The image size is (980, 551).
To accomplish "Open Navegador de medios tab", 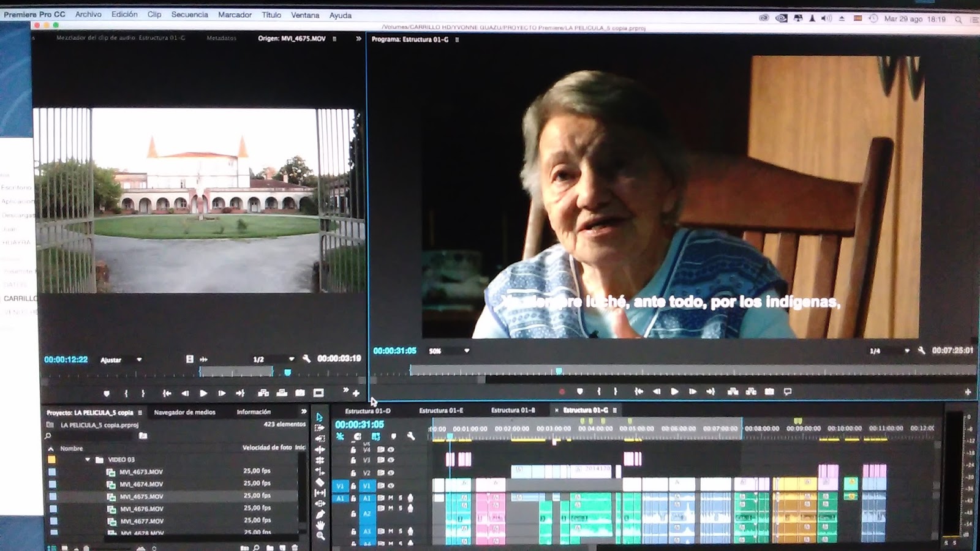I will coord(184,412).
